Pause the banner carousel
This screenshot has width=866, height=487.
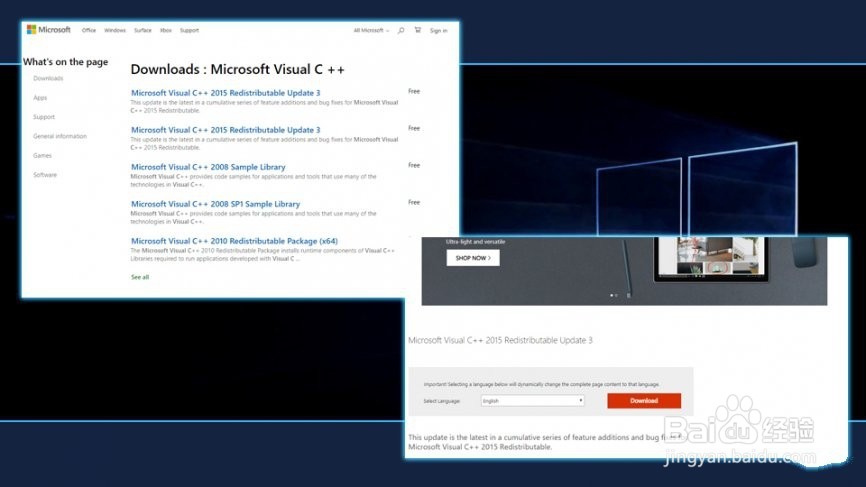pos(629,295)
